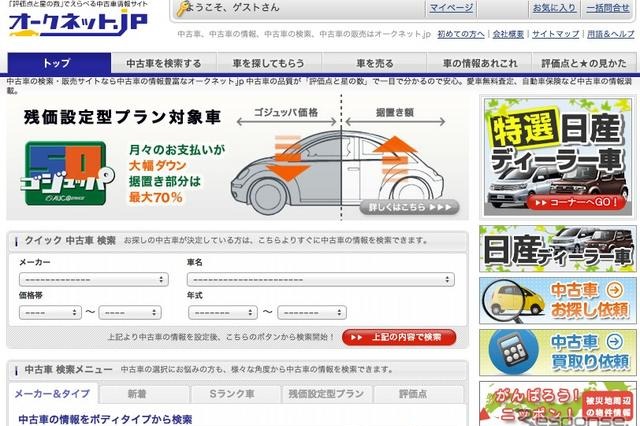Click arrow circle icon beside 中古車買取り依頼
Screen dimensions: 640x426
(615, 342)
